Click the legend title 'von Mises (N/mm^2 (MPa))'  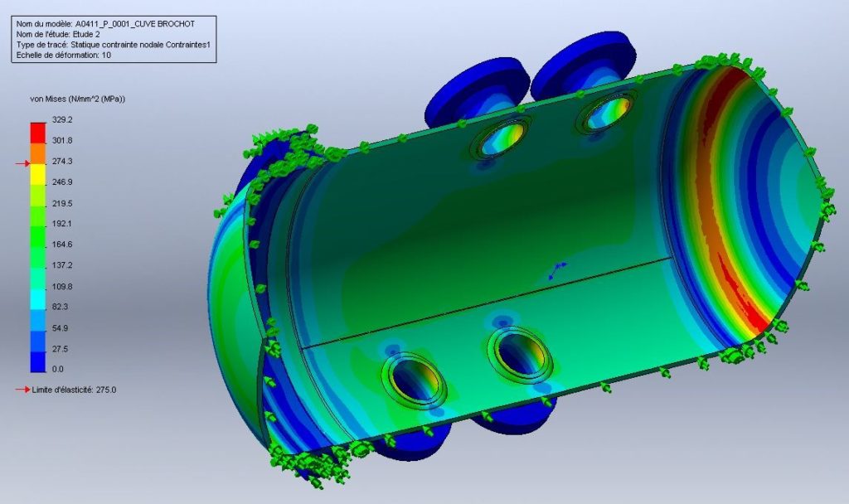[77, 99]
